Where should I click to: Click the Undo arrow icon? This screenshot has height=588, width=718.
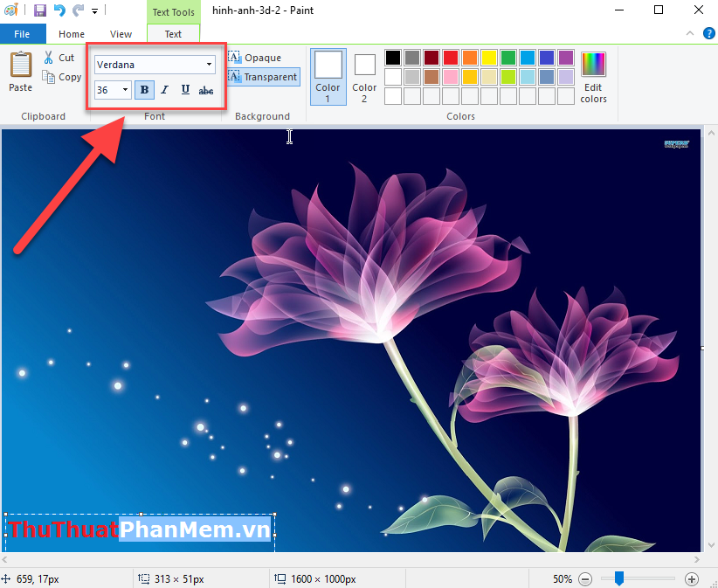coord(59,10)
